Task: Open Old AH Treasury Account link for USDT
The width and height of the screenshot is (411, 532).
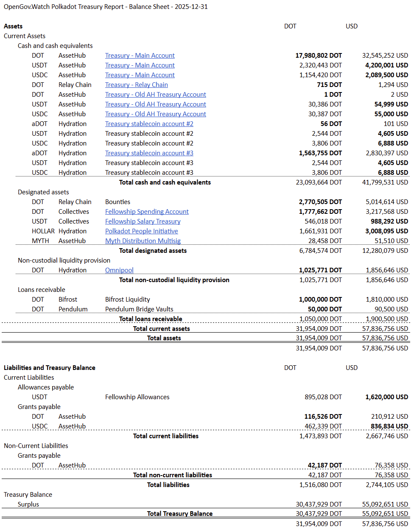Action: coord(155,104)
